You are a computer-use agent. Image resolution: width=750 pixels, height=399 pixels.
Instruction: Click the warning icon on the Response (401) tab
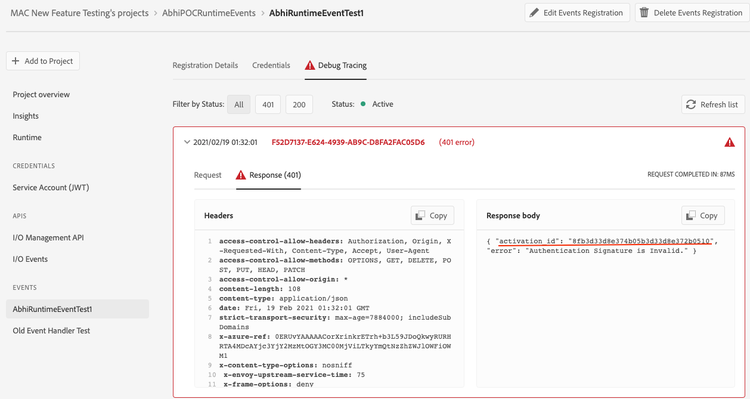pyautogui.click(x=241, y=175)
